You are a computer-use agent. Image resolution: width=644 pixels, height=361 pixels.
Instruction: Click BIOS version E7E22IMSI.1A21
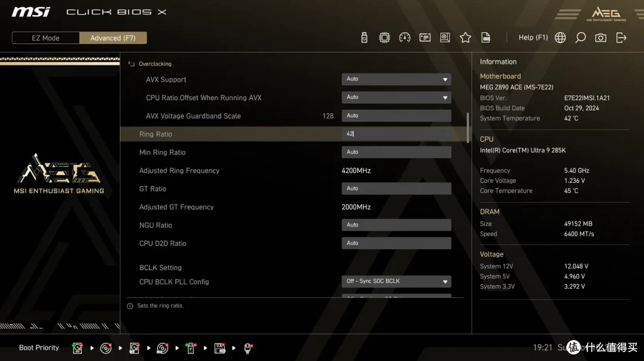587,98
